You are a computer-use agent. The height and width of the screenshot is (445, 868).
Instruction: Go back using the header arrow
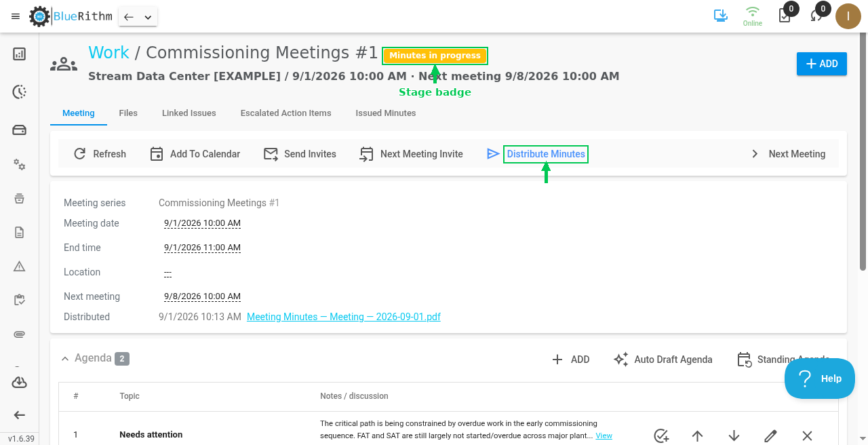pos(129,17)
